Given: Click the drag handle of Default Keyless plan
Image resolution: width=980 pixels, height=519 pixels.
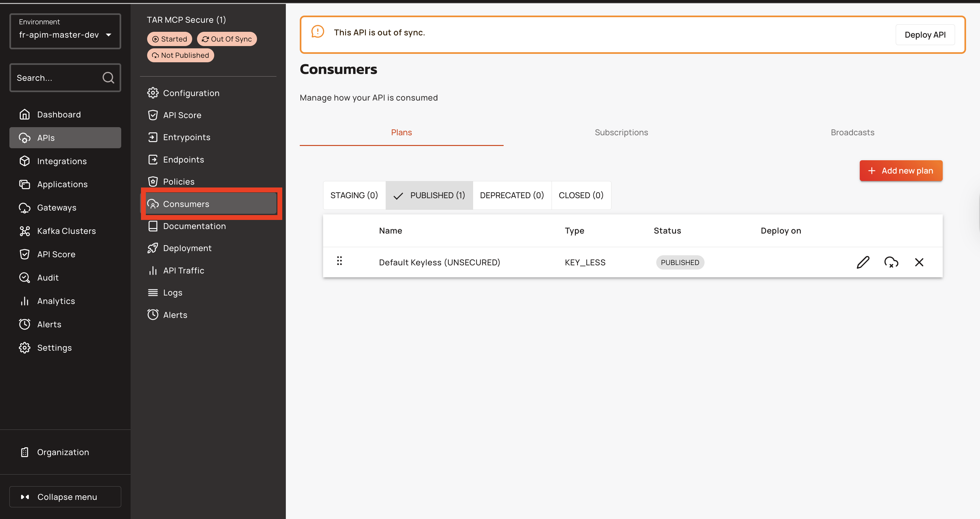Looking at the screenshot, I should pyautogui.click(x=339, y=261).
